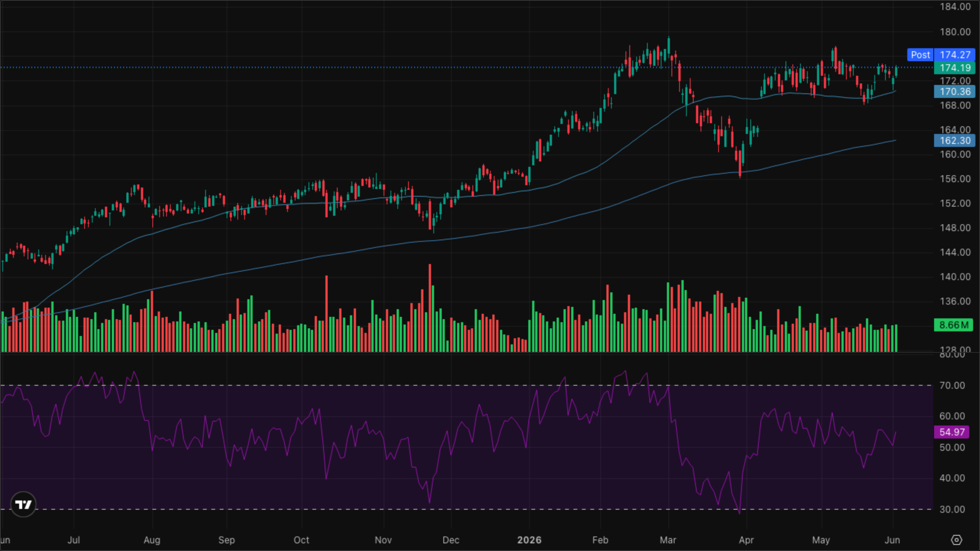Click the RSI 50.00 axis label
Screen dimensions: 980x551
(952, 447)
